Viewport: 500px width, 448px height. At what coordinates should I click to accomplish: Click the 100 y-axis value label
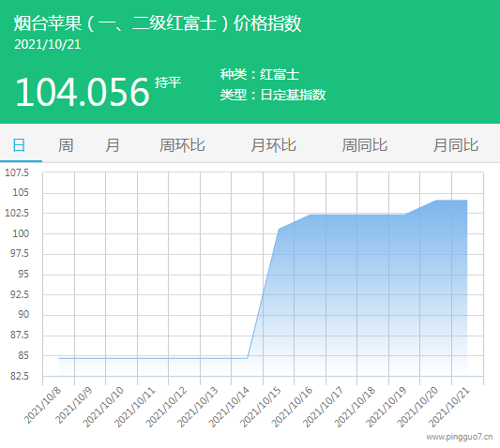pyautogui.click(x=21, y=233)
